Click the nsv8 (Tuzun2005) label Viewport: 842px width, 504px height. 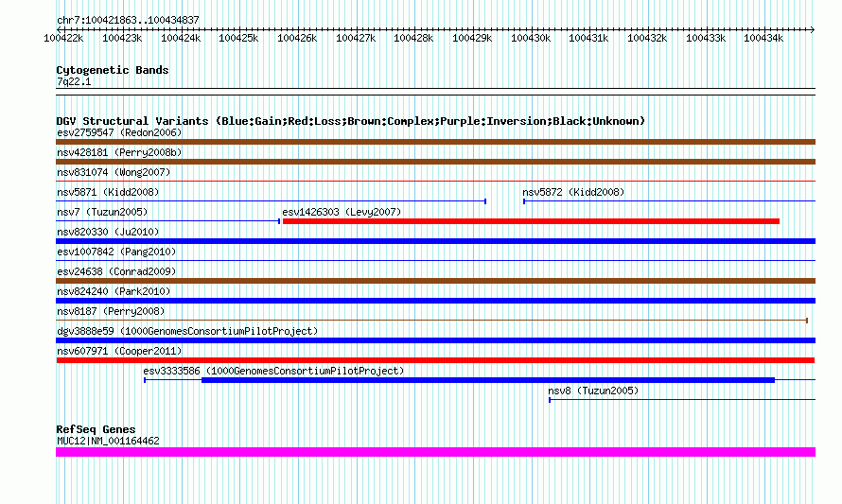pyautogui.click(x=593, y=391)
